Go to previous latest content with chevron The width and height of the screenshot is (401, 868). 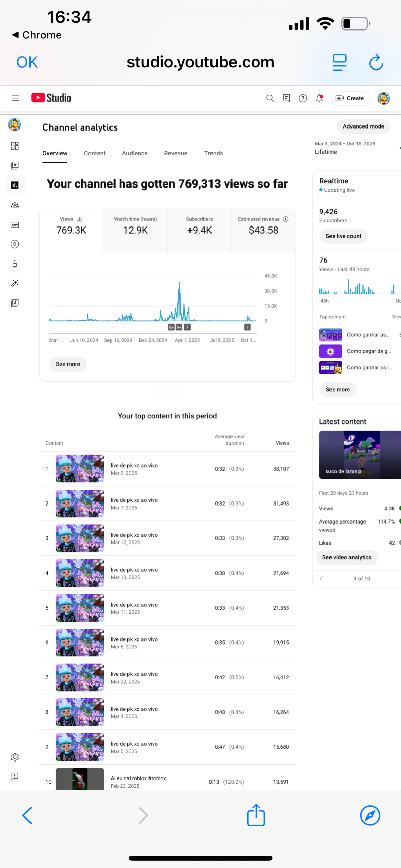pos(321,579)
